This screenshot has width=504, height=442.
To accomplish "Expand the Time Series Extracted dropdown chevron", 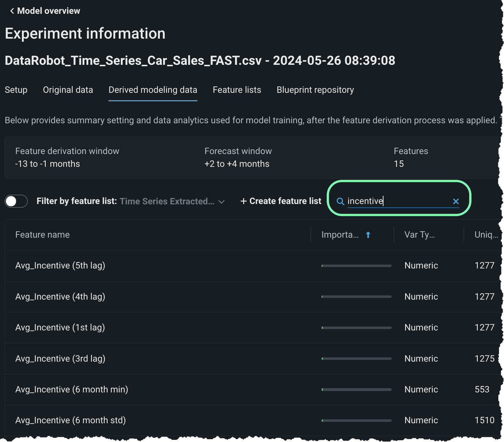I will click(x=222, y=202).
